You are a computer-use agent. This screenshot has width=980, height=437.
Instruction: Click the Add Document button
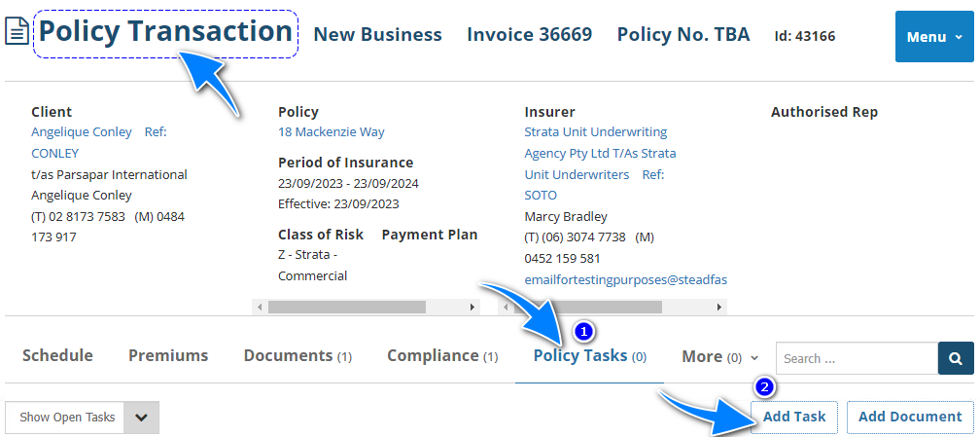click(910, 417)
